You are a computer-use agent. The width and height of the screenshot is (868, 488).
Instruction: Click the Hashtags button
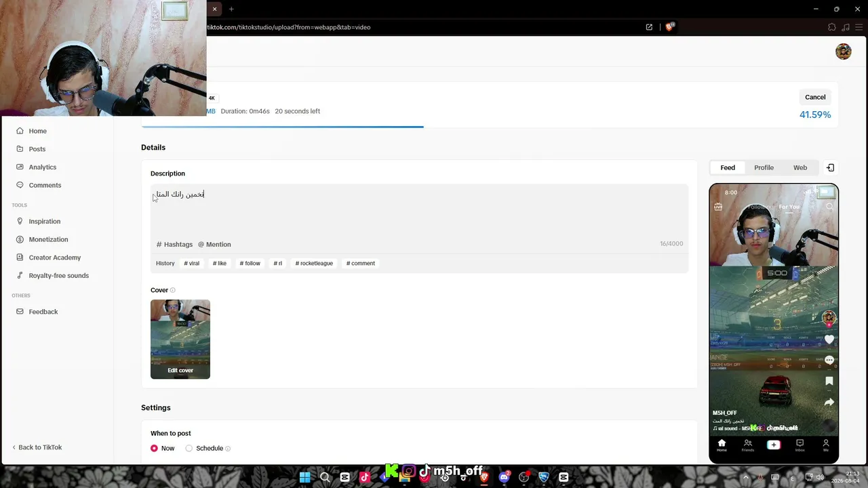(174, 245)
